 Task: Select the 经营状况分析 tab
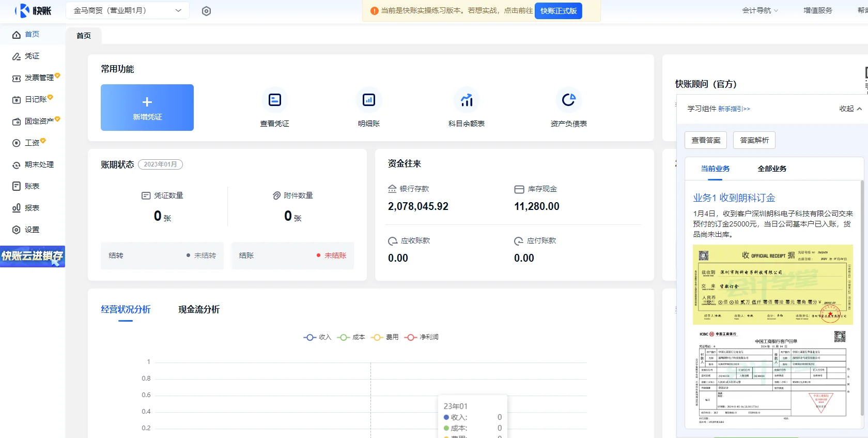pos(126,310)
